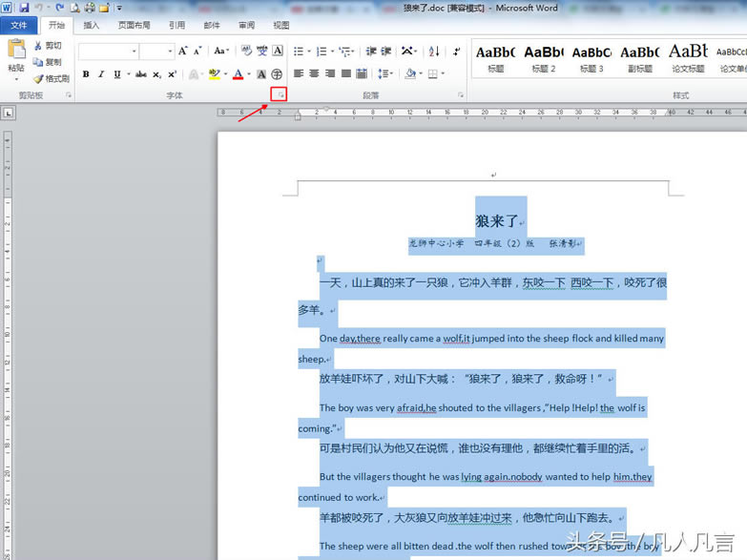
Task: Click the red font color button
Action: [x=239, y=74]
